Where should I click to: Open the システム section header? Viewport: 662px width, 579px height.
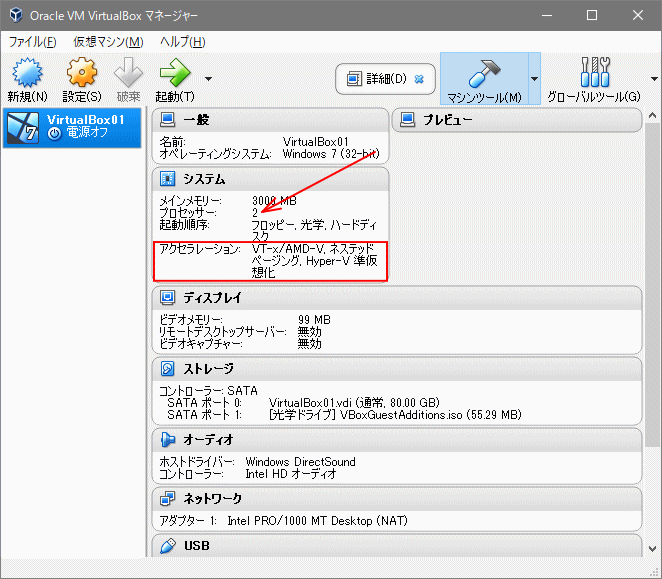click(270, 179)
